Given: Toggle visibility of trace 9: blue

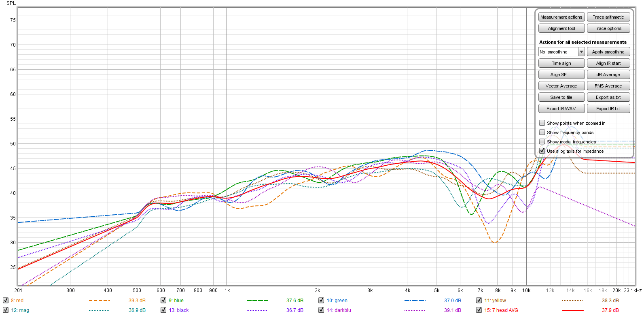Looking at the screenshot, I should coord(163,300).
